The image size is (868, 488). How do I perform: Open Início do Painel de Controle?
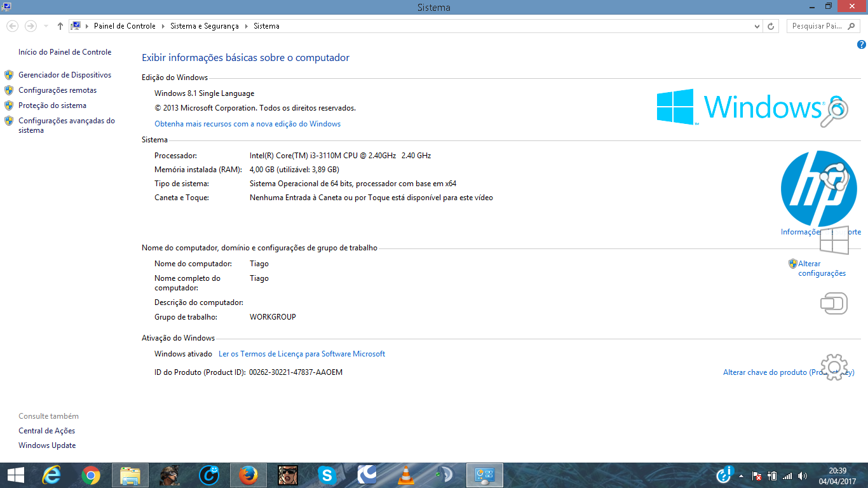point(65,52)
